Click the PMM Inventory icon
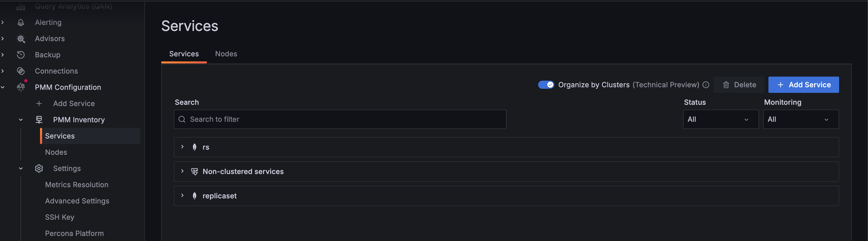868x241 pixels. (x=39, y=119)
